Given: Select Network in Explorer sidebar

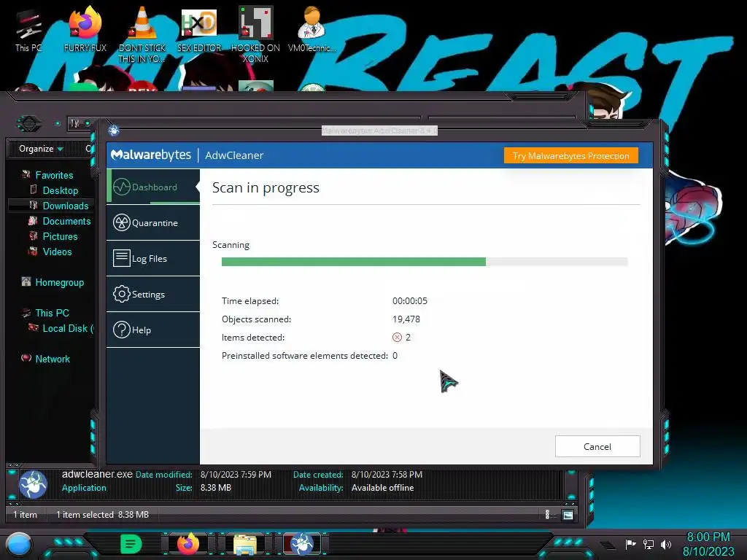Looking at the screenshot, I should [x=52, y=359].
